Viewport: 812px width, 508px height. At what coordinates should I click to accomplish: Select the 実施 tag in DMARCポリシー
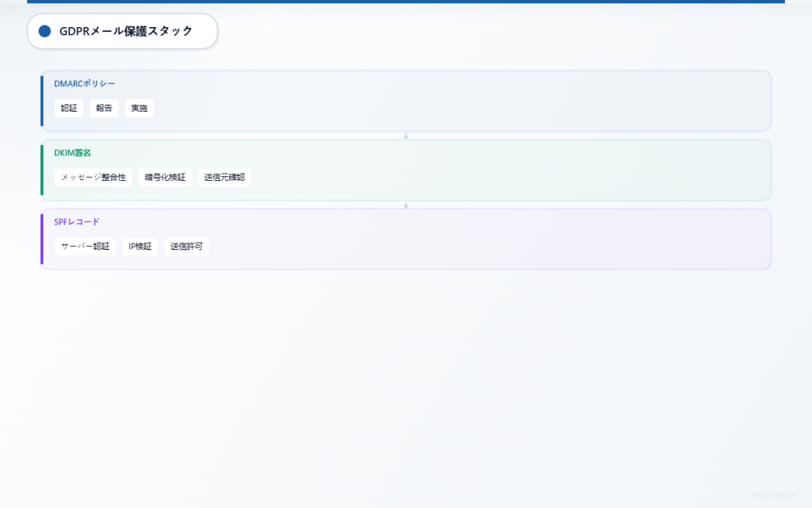(138, 108)
